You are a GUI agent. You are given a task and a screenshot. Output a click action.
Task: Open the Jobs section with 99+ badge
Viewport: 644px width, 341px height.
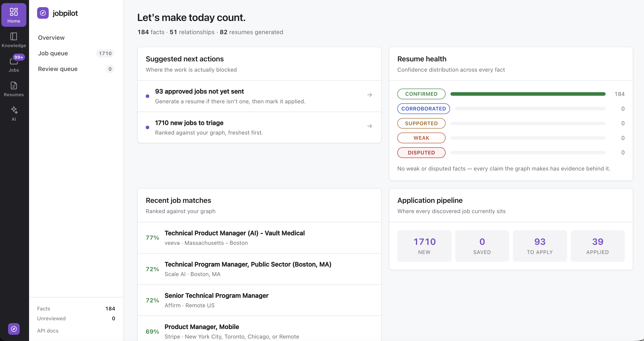click(x=14, y=64)
